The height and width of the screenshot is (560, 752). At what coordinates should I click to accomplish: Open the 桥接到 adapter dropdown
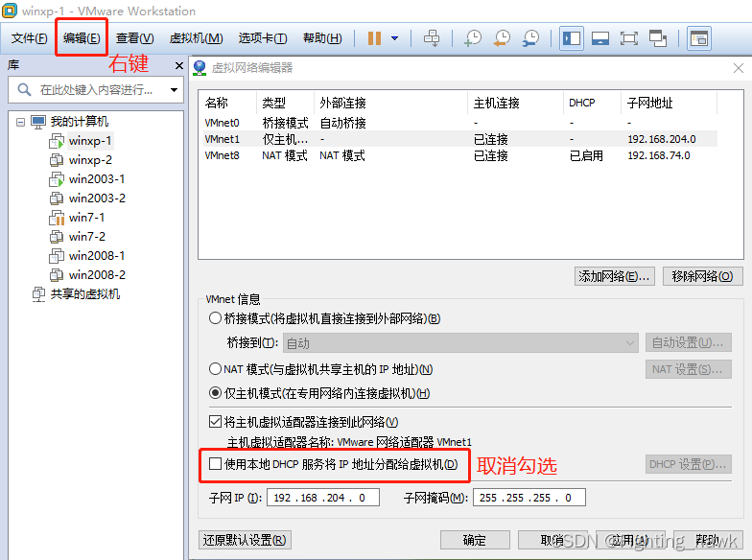point(460,343)
